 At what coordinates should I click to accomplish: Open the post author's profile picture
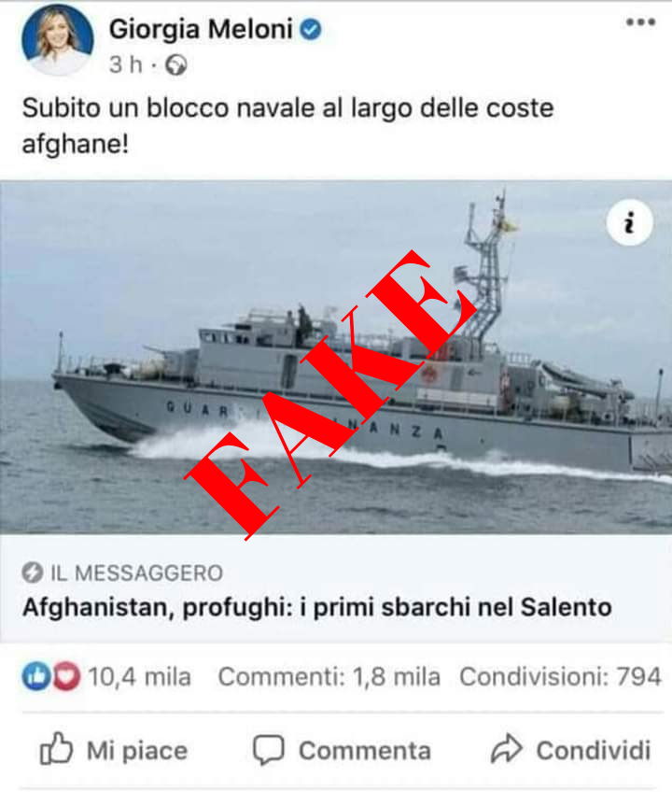(58, 40)
